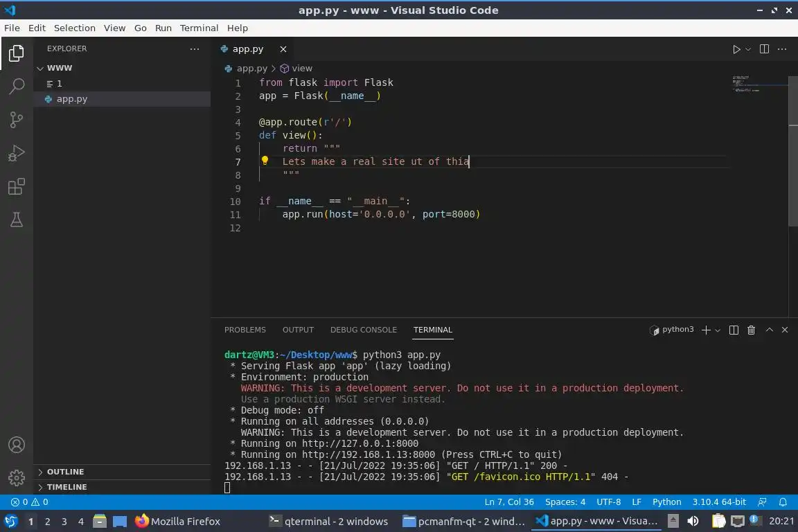Open the Go menu

tap(140, 28)
